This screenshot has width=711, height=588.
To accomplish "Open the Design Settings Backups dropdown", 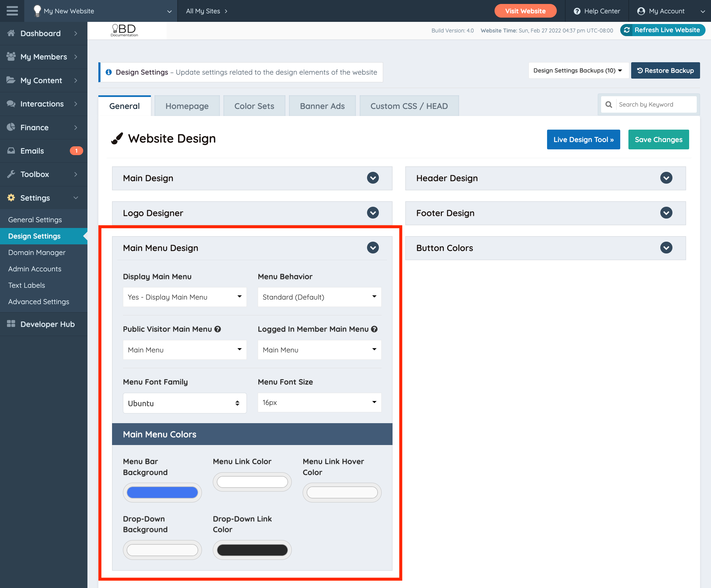I will coord(578,70).
